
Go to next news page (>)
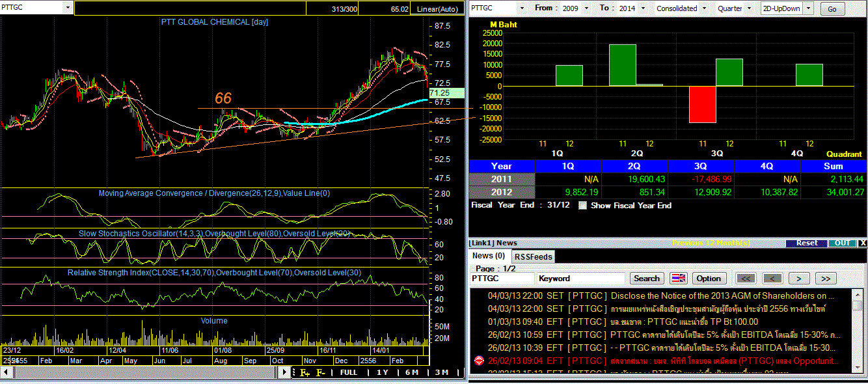(799, 279)
